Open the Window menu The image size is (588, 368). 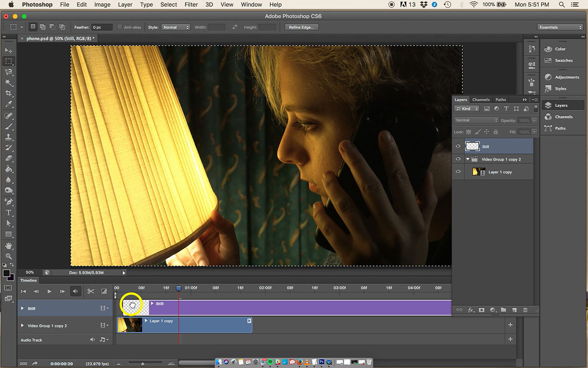[x=251, y=5]
